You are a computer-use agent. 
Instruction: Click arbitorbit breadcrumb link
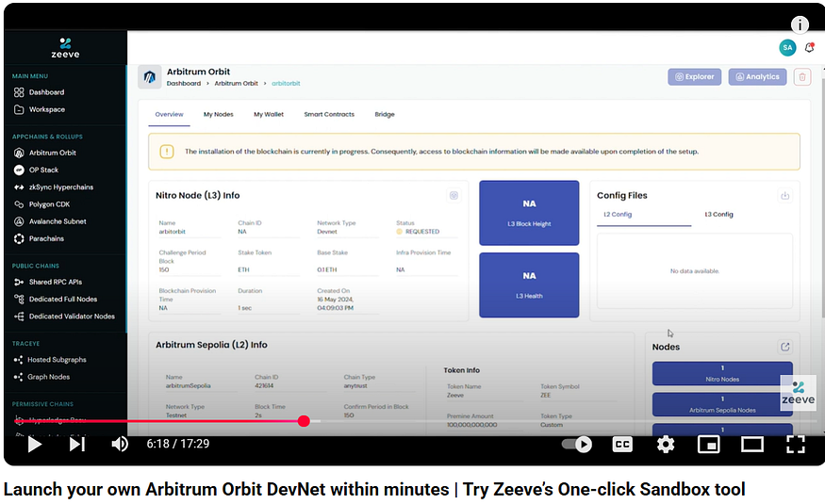(286, 84)
